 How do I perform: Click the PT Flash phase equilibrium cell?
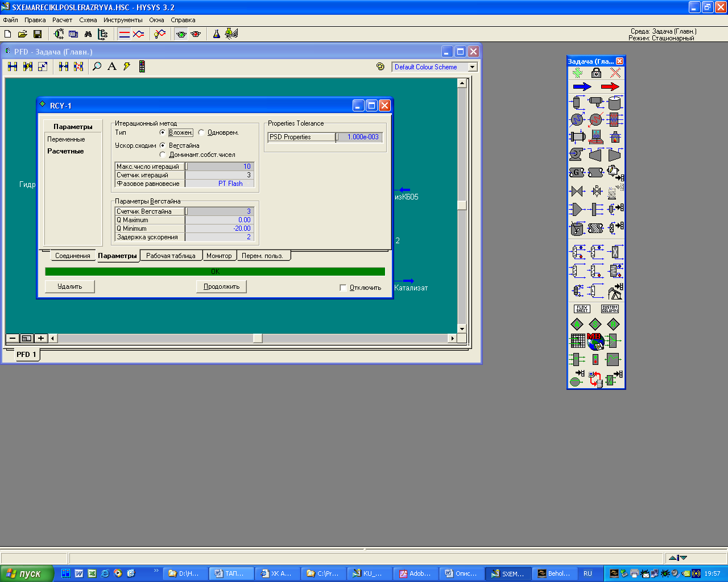click(220, 184)
